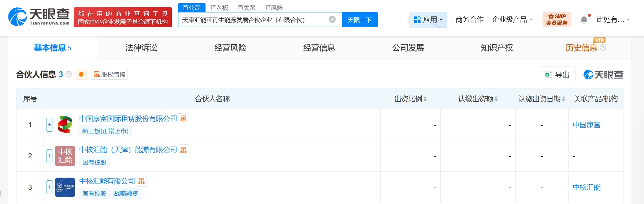This screenshot has height=204, width=644.
Task: Open equity structure icon for 中核汇能有限公司
Action: [141, 181]
